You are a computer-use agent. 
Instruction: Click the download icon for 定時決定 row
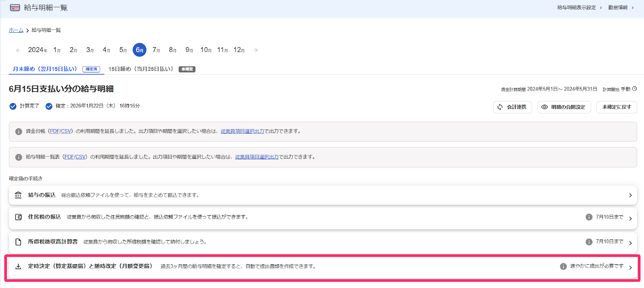click(x=18, y=266)
